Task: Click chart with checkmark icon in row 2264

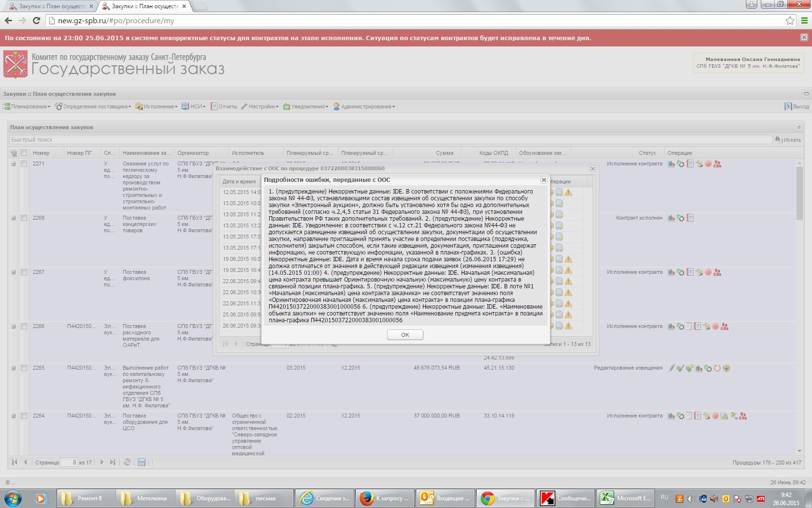Action: [725, 416]
